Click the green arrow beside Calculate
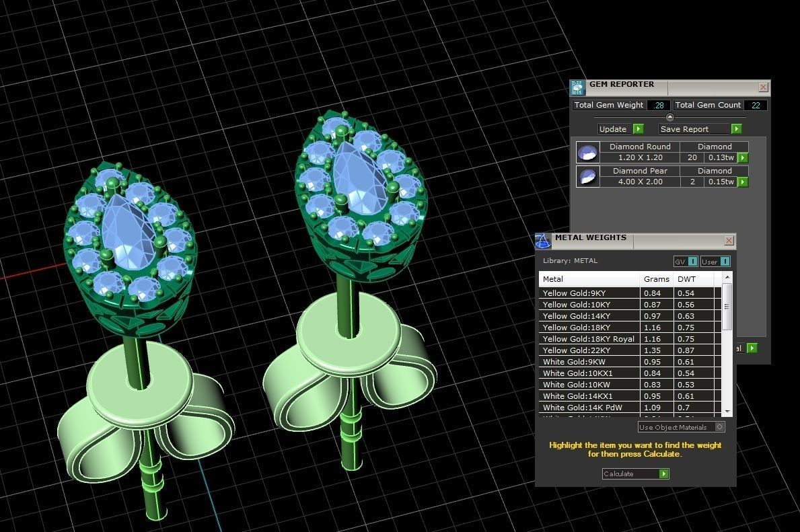Screen dimensions: 800x532 click(x=663, y=474)
